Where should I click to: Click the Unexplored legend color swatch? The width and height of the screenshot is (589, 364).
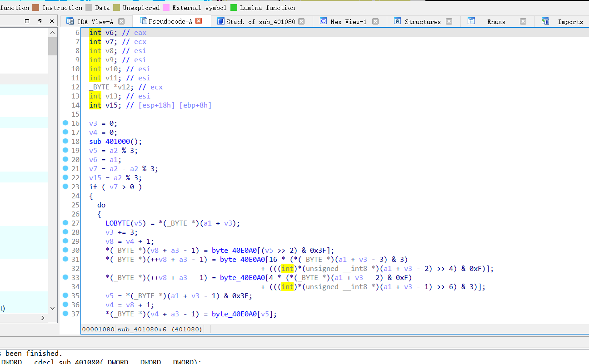coord(116,8)
